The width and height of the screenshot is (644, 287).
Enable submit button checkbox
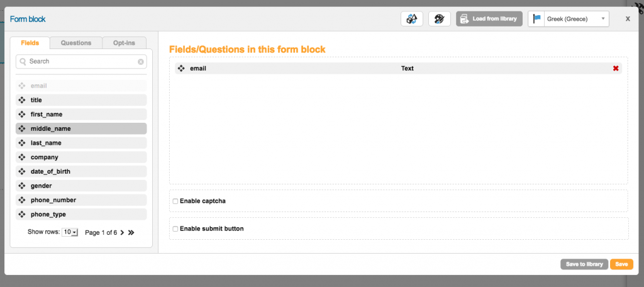pyautogui.click(x=175, y=229)
